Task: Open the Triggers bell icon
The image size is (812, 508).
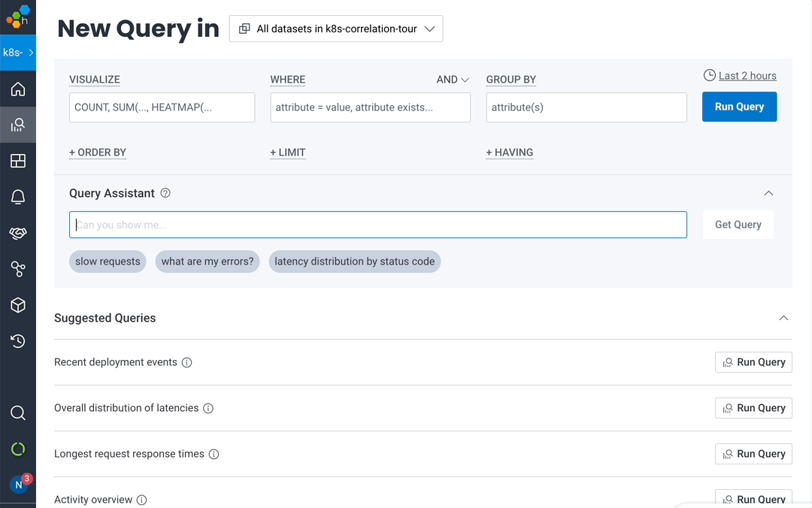Action: [x=18, y=197]
